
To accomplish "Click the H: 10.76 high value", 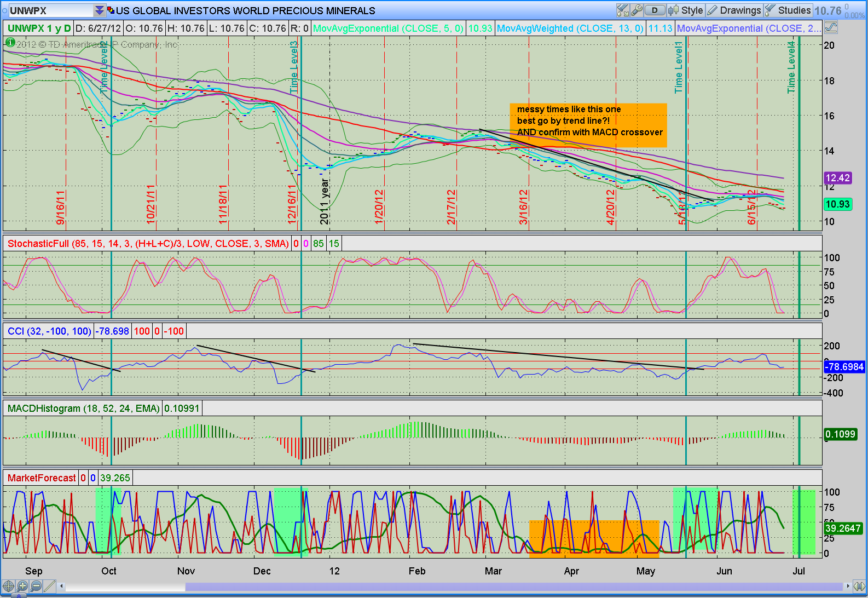I will tap(186, 28).
